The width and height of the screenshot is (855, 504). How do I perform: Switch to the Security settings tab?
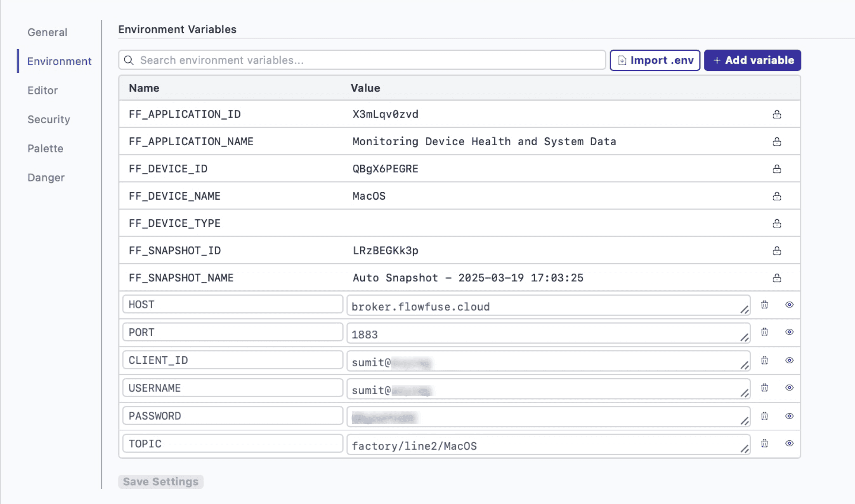click(49, 119)
